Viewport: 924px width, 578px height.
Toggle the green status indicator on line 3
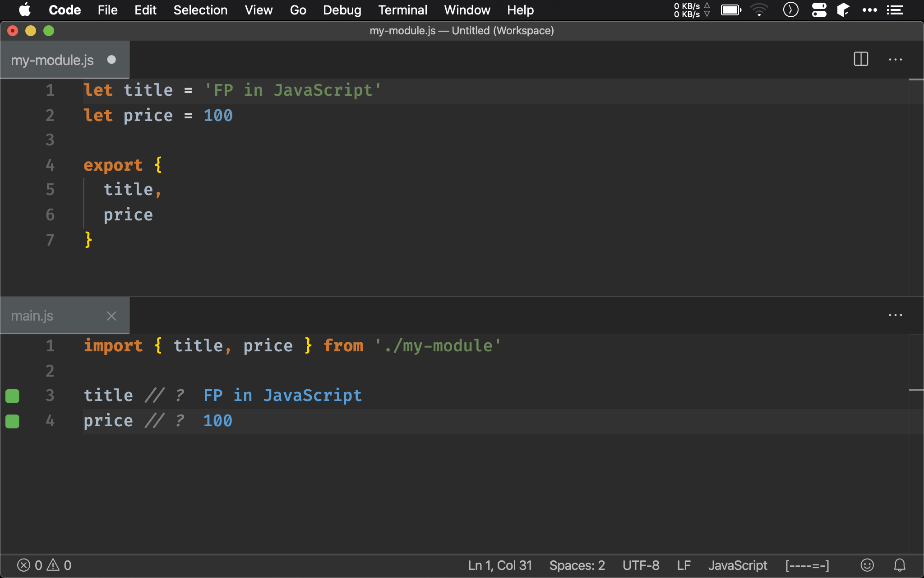[x=12, y=396]
